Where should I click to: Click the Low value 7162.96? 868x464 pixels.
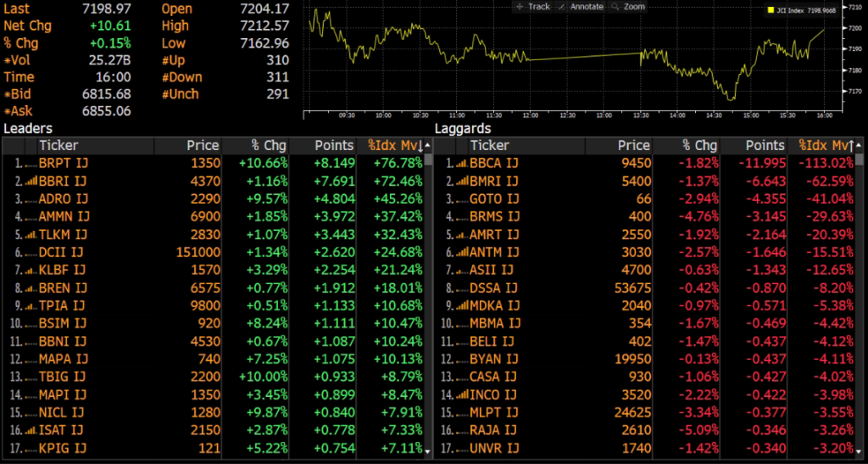265,43
